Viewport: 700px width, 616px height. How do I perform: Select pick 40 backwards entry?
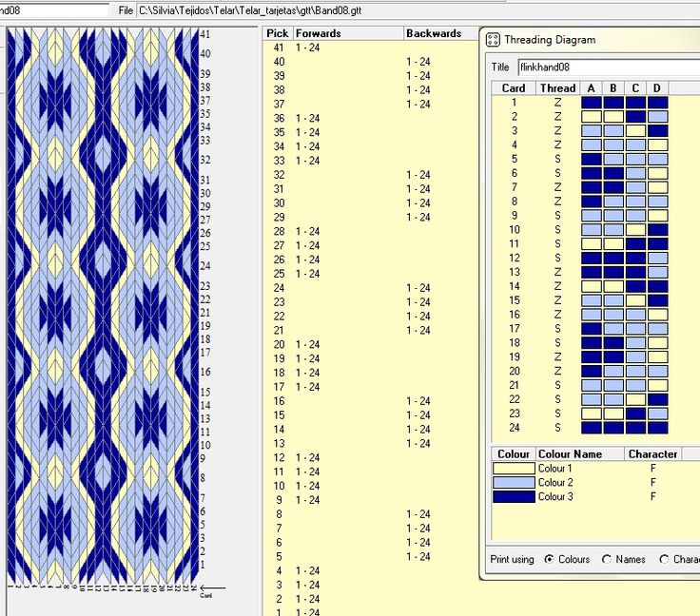418,62
